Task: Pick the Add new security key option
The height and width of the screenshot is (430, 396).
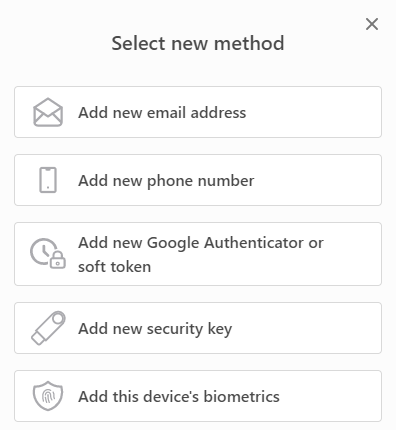Action: click(198, 328)
